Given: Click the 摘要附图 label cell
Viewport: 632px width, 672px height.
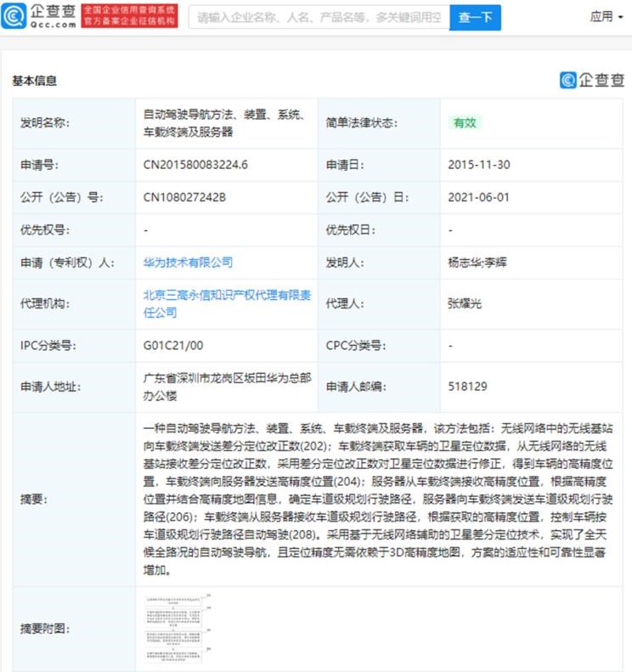Looking at the screenshot, I should point(74,629).
